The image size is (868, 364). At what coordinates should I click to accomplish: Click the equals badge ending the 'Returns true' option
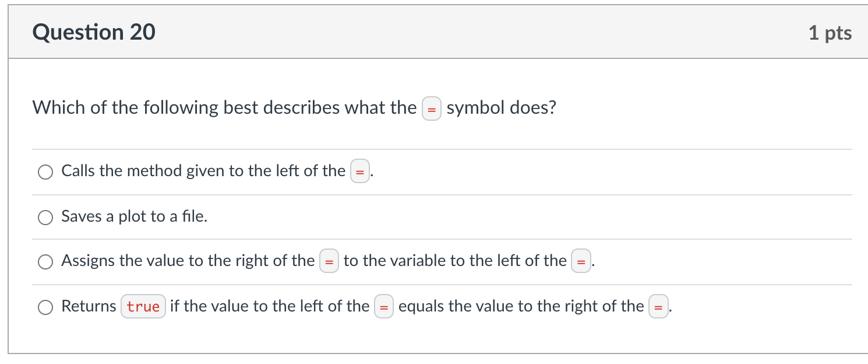pos(658,307)
